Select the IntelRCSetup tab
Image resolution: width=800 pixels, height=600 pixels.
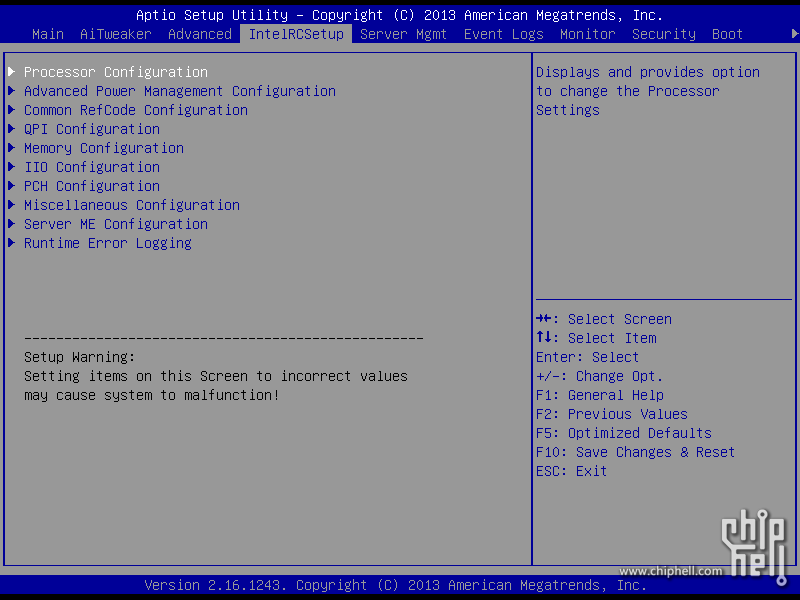pyautogui.click(x=296, y=34)
